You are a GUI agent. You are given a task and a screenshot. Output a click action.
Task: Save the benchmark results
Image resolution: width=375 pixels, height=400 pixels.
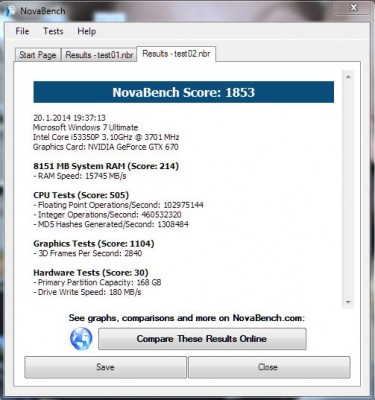point(105,367)
